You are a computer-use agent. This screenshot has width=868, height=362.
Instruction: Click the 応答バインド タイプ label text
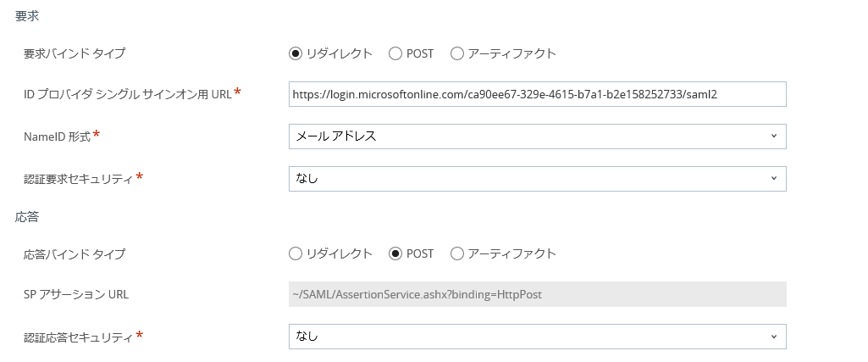[x=75, y=253]
